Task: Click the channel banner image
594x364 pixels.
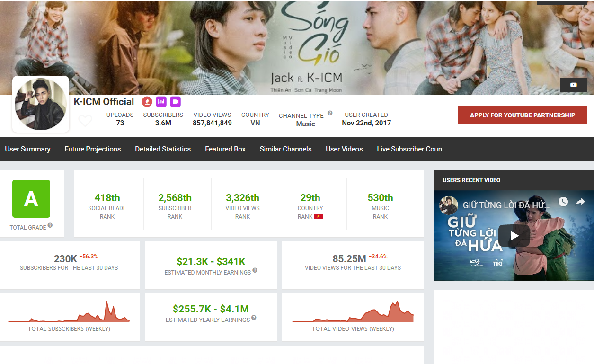Action: (x=297, y=47)
